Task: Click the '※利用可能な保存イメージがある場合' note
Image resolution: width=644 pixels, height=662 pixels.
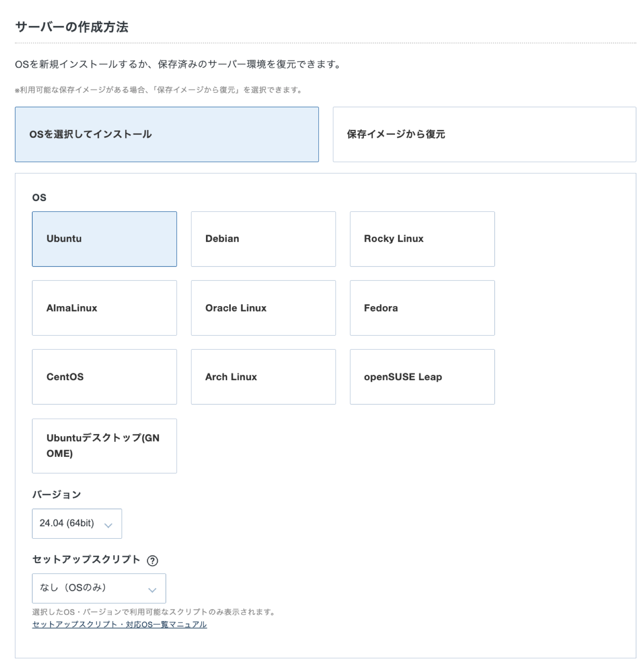Action: pyautogui.click(x=159, y=90)
